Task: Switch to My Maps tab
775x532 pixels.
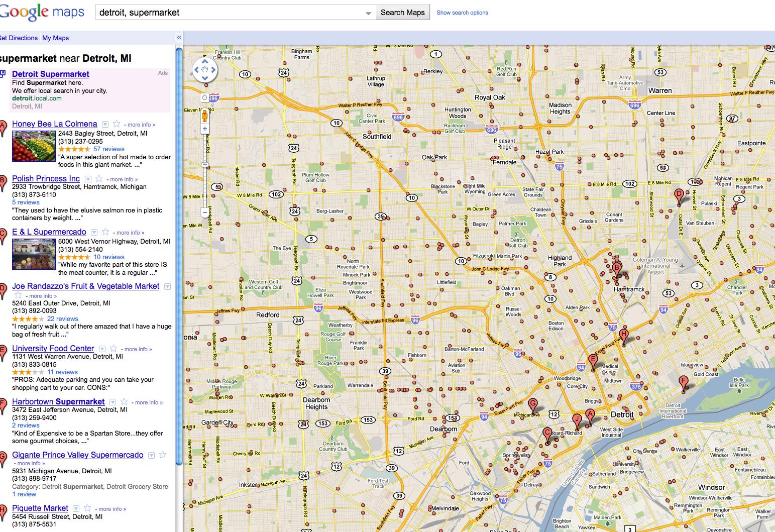Action: click(x=56, y=38)
